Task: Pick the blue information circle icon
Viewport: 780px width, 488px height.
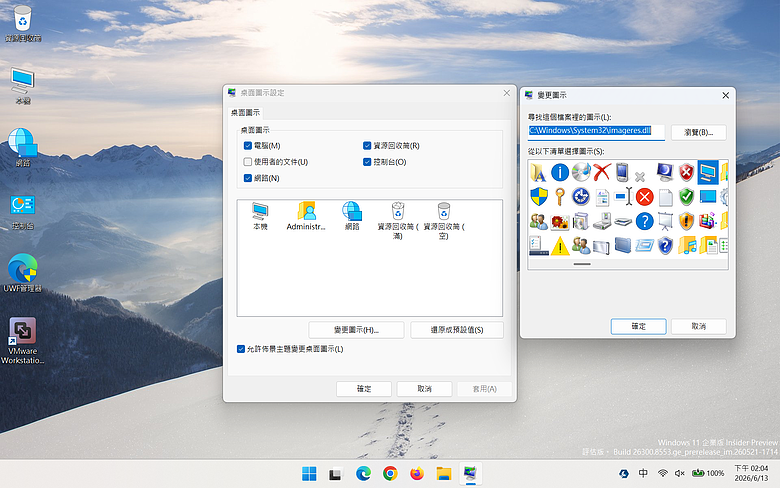Action: 560,172
